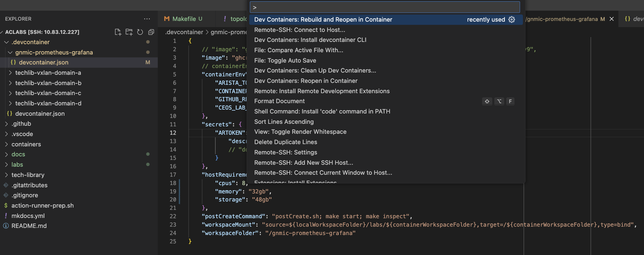Image resolution: width=644 pixels, height=255 pixels.
Task: Expand the .github folder
Action: point(6,123)
